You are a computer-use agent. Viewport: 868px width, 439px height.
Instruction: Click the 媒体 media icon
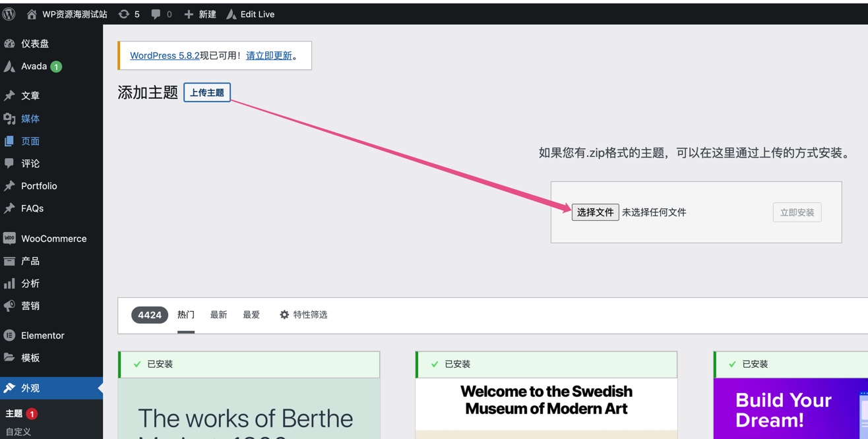coord(9,119)
